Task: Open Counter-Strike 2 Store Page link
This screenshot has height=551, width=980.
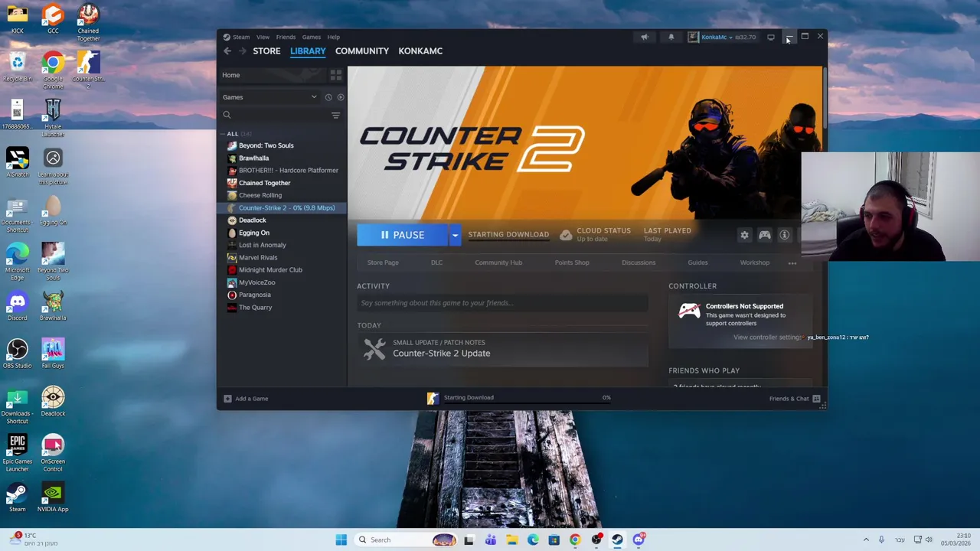Action: pos(383,262)
